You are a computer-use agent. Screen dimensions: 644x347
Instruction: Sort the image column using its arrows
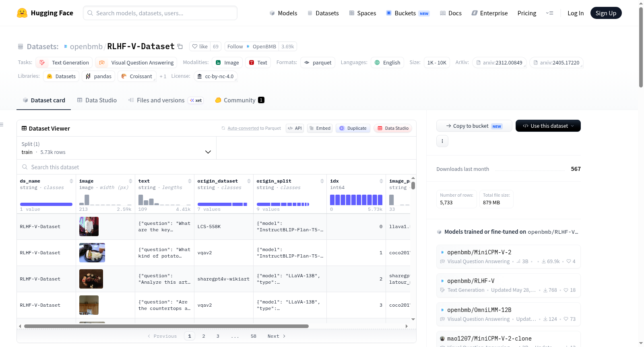click(130, 181)
